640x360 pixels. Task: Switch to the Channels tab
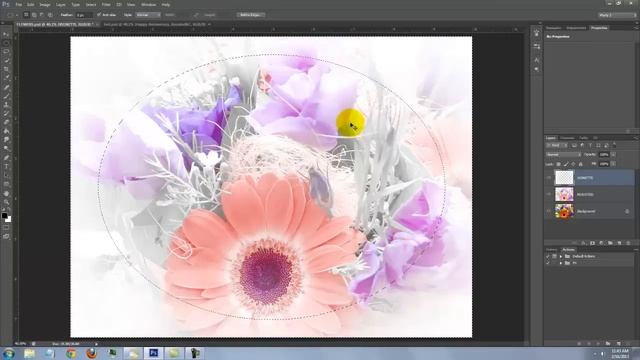567,138
